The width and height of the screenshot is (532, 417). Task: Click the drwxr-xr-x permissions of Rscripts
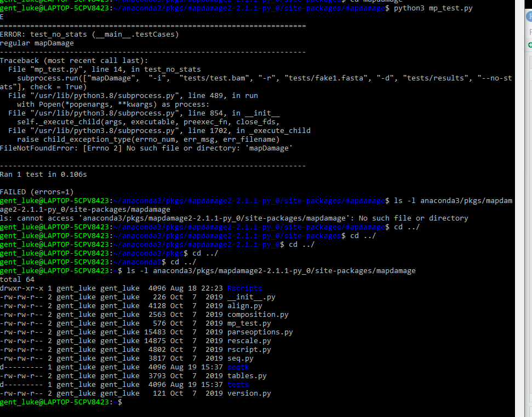point(21,288)
